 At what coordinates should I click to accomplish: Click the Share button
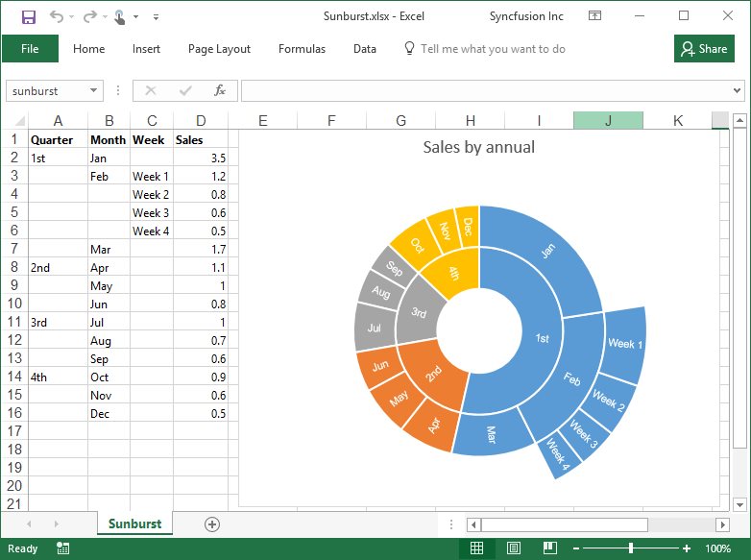click(704, 48)
